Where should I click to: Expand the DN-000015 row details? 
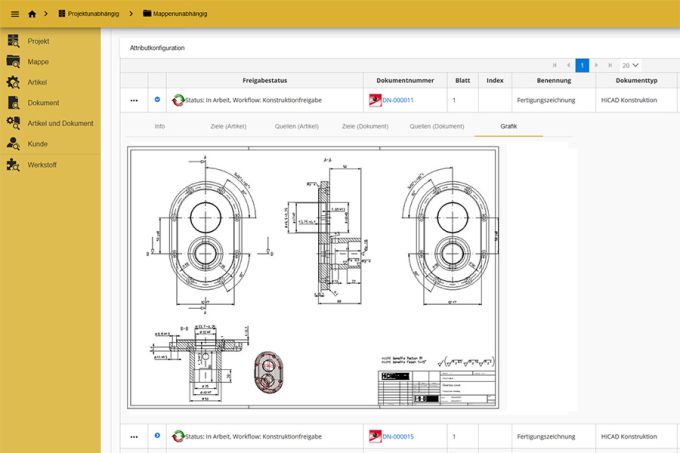tap(157, 436)
